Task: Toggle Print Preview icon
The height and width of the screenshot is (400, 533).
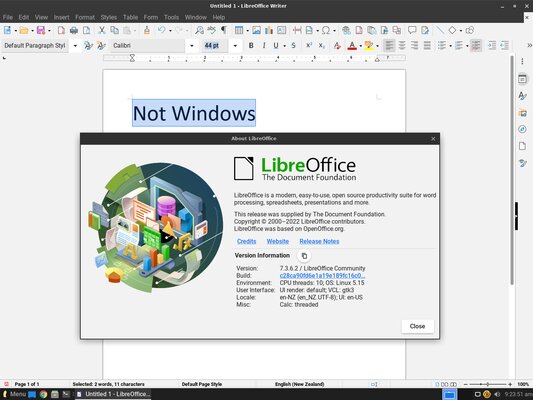Action: click(x=87, y=30)
